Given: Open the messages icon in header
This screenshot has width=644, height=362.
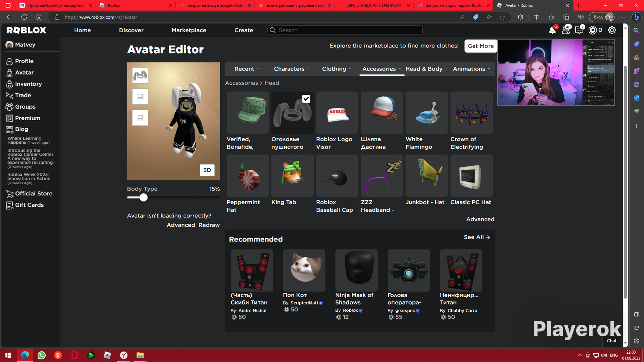Looking at the screenshot, I should [579, 30].
